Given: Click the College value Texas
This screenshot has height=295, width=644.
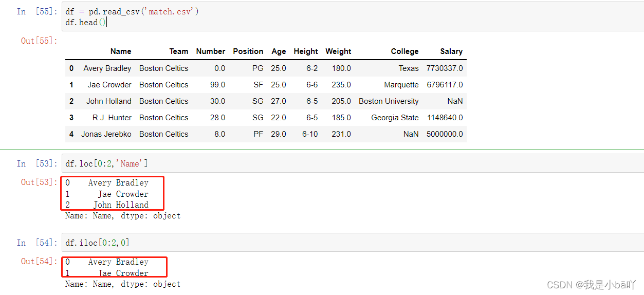Looking at the screenshot, I should pos(409,68).
